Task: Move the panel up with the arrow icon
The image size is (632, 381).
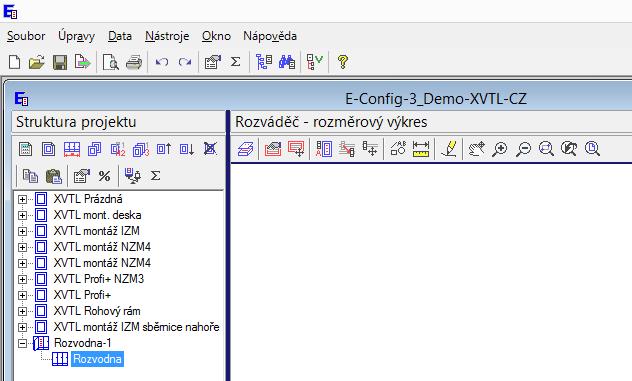Action: [164, 149]
